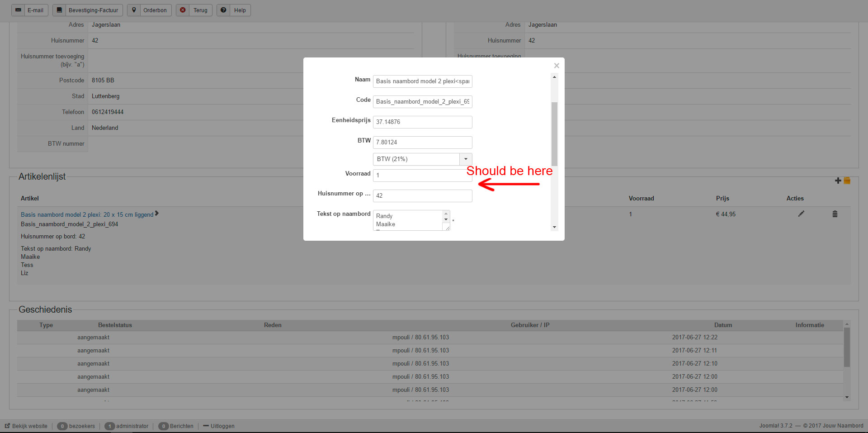868x433 pixels.
Task: Click the Terug button label
Action: point(200,10)
